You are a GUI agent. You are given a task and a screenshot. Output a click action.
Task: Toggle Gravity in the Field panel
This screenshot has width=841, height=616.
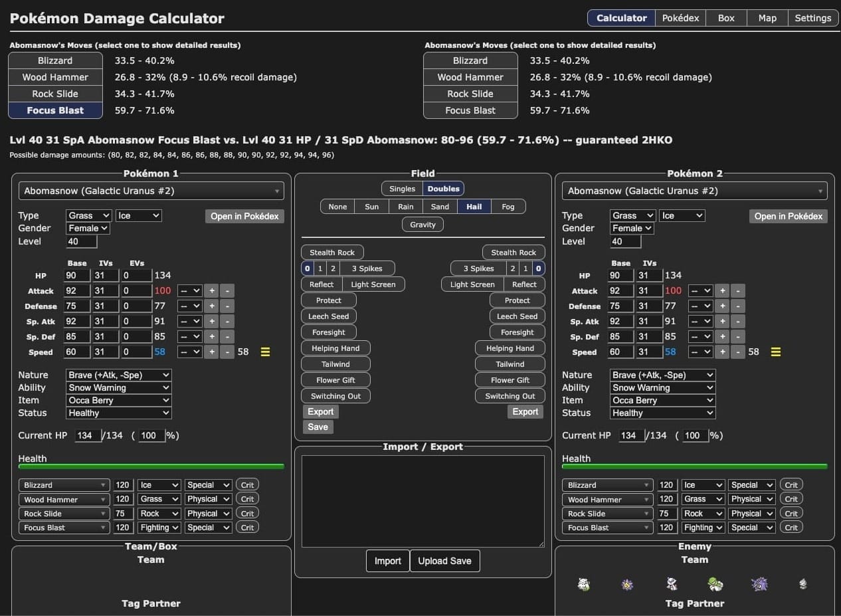point(422,224)
